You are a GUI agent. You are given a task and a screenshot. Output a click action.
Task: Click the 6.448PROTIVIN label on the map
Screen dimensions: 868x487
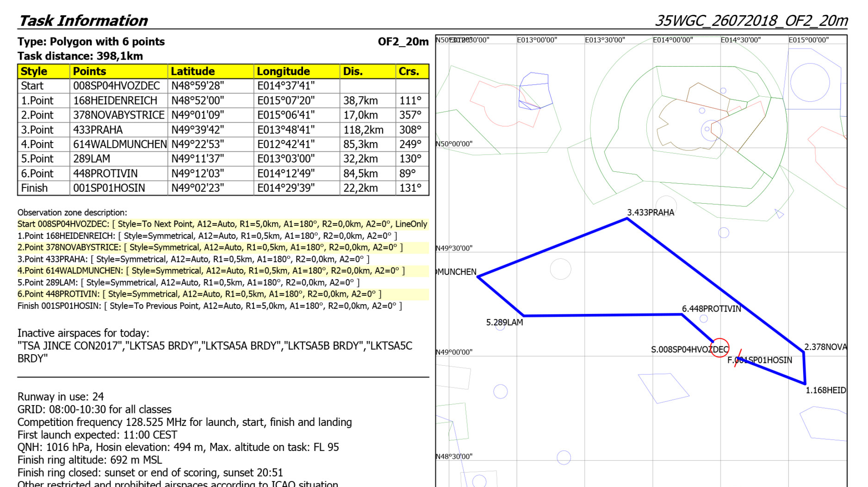711,309
